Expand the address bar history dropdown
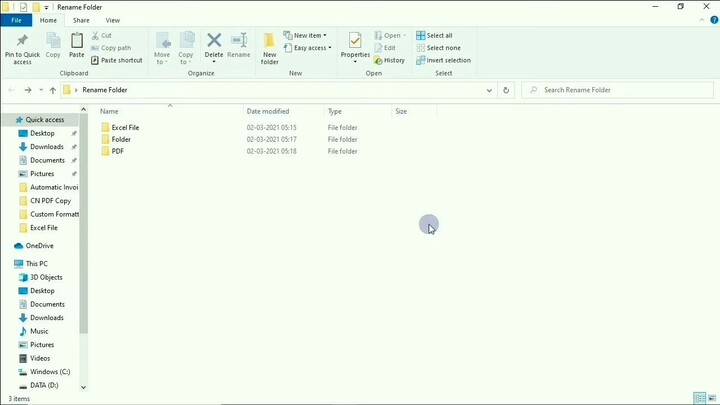This screenshot has width=720, height=405. (489, 90)
